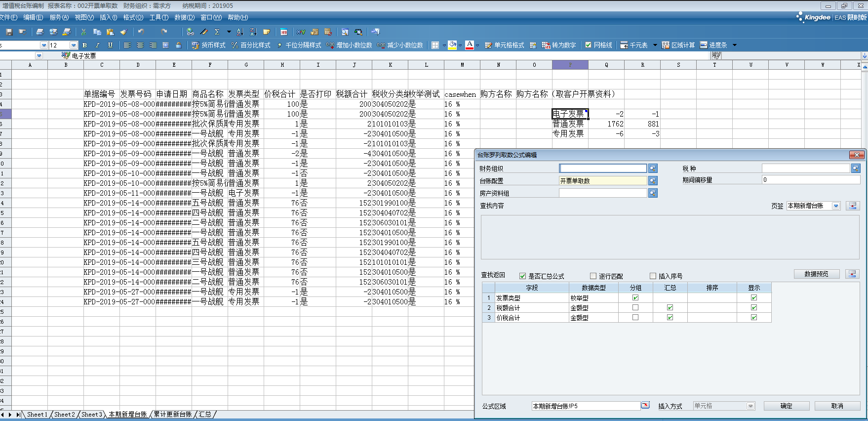The width and height of the screenshot is (868, 421).
Task: Apply Bold formatting
Action: [84, 45]
